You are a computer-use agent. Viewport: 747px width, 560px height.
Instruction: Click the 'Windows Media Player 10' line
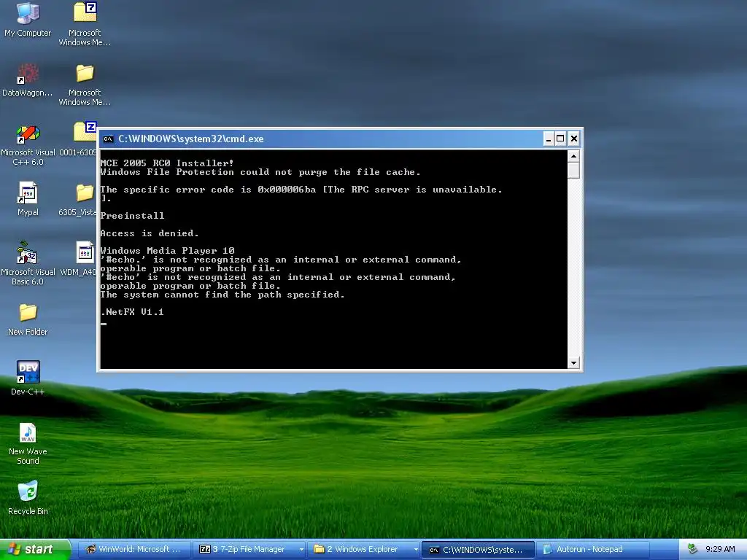pos(168,251)
